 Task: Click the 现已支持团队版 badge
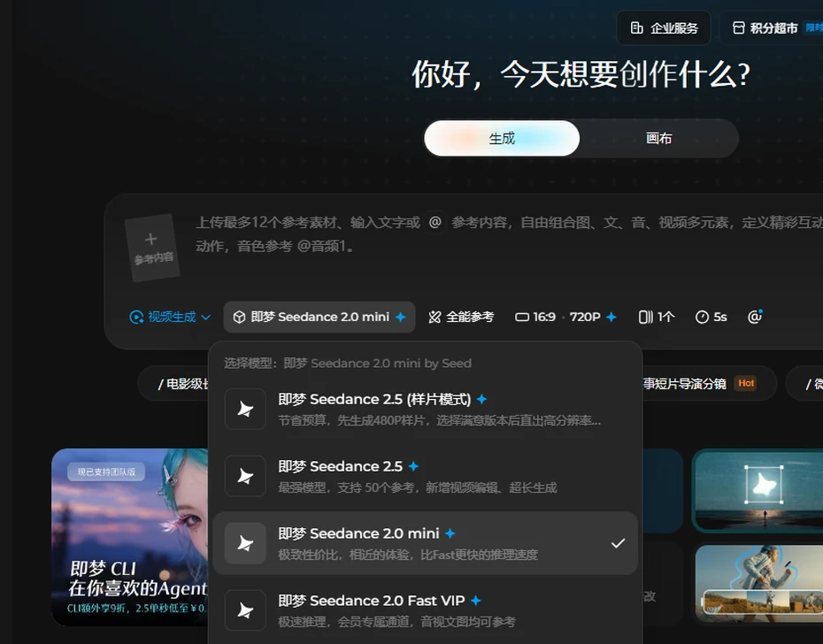click(x=106, y=471)
